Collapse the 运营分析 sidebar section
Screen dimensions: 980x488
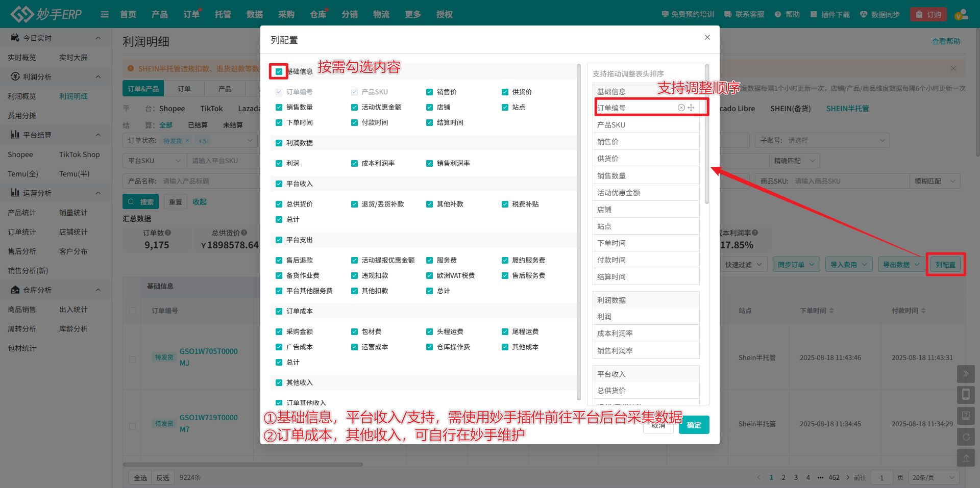[x=98, y=193]
